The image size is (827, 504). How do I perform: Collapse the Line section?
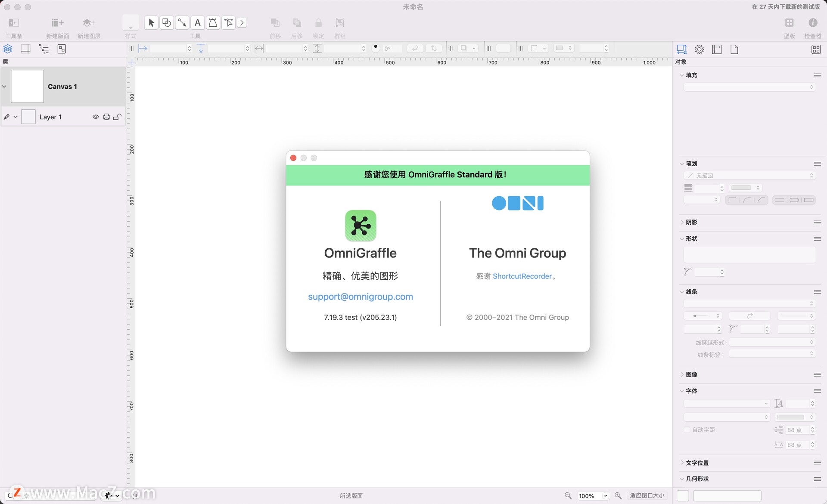(681, 292)
